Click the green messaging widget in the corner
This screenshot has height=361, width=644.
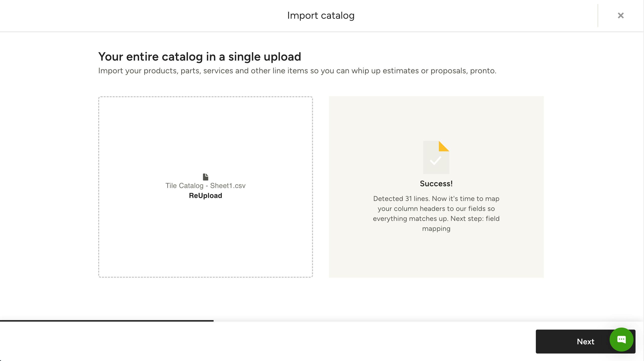(x=622, y=340)
